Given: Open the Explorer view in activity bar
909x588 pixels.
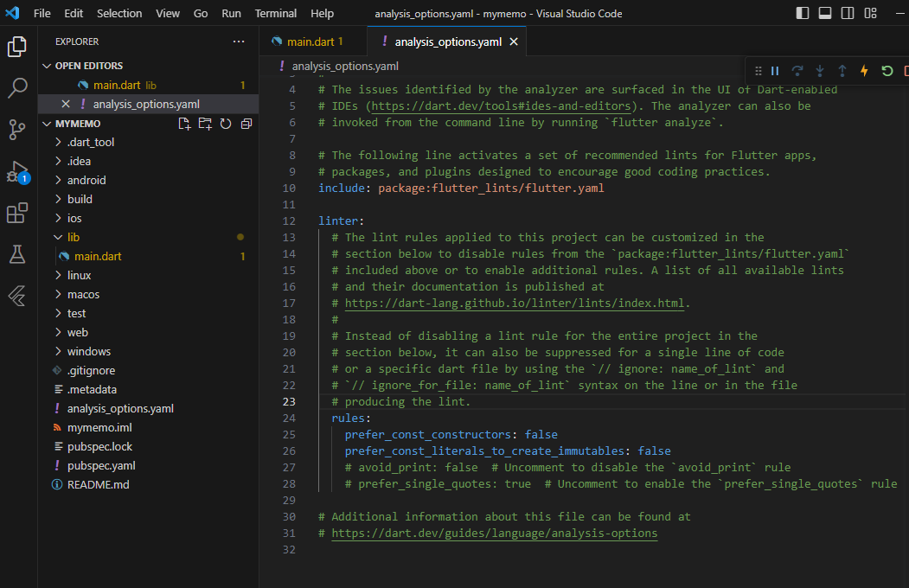Looking at the screenshot, I should tap(16, 47).
